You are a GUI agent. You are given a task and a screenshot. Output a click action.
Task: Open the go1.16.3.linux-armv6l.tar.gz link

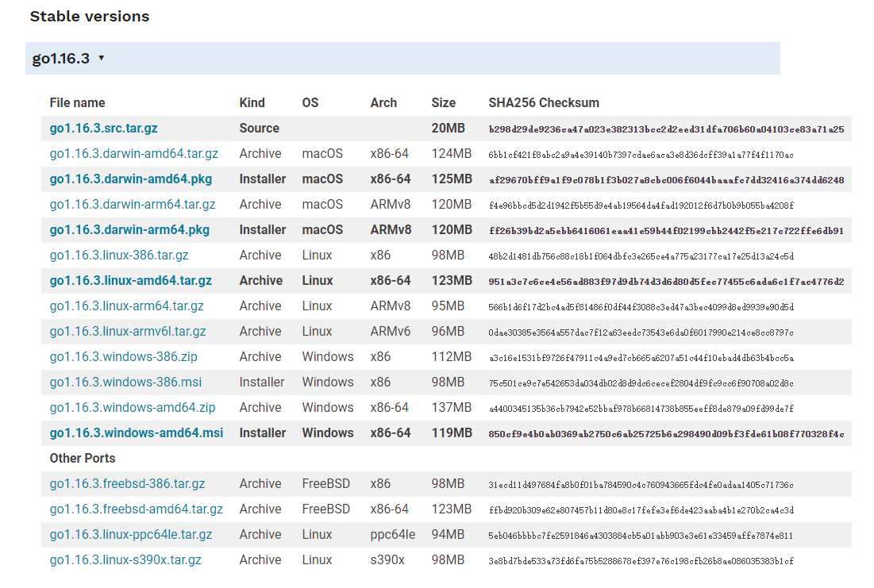[x=128, y=331]
